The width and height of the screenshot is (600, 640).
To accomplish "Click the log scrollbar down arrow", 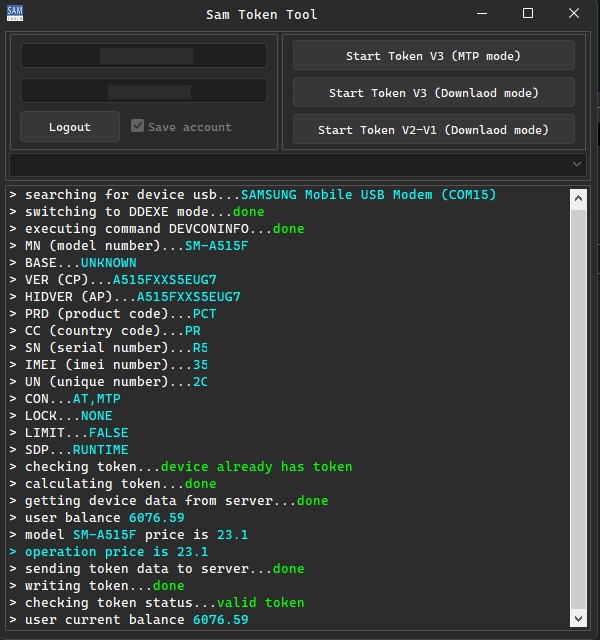I will pyautogui.click(x=578, y=620).
